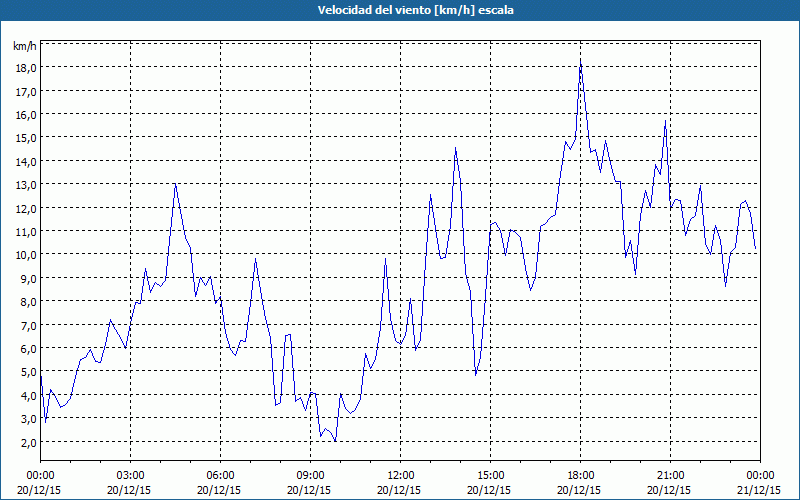The width and height of the screenshot is (800, 500).
Task: Select the 13,0 y-axis value
Action: [27, 185]
